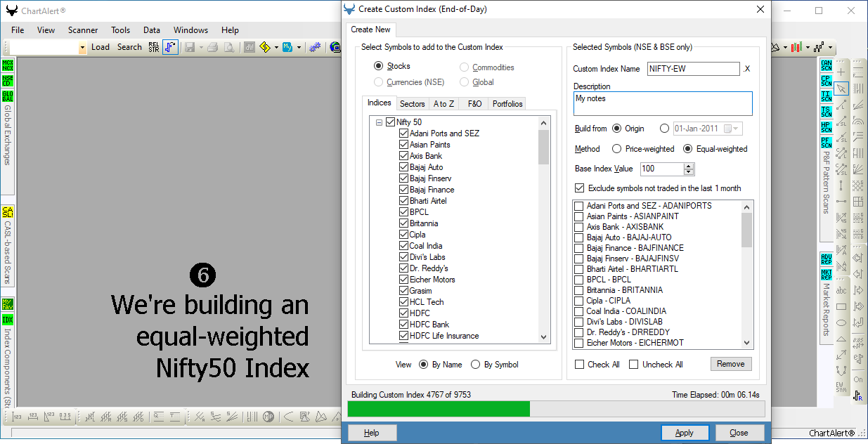Select Equal-weighted method radio button

coord(688,149)
